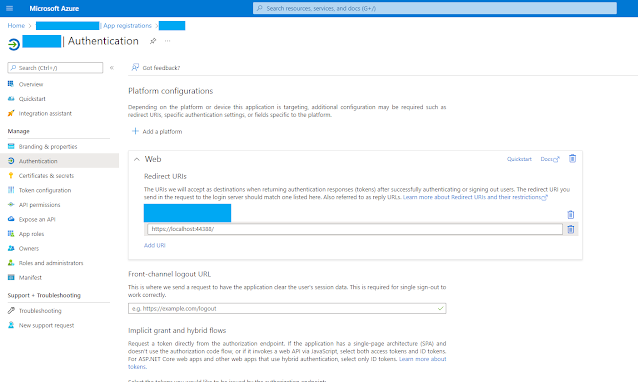Open the Web Quickstart link
The height and width of the screenshot is (382, 638).
pyautogui.click(x=519, y=159)
